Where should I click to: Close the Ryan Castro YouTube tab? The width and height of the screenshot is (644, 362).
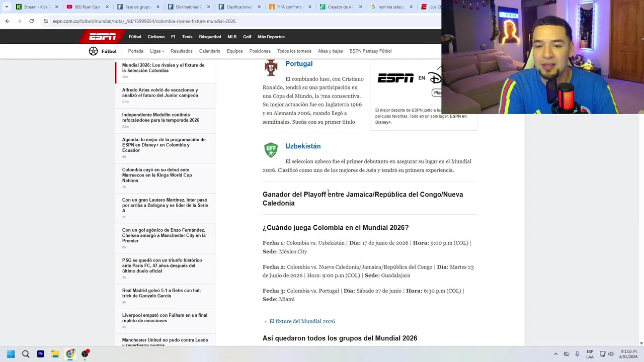pos(107,7)
